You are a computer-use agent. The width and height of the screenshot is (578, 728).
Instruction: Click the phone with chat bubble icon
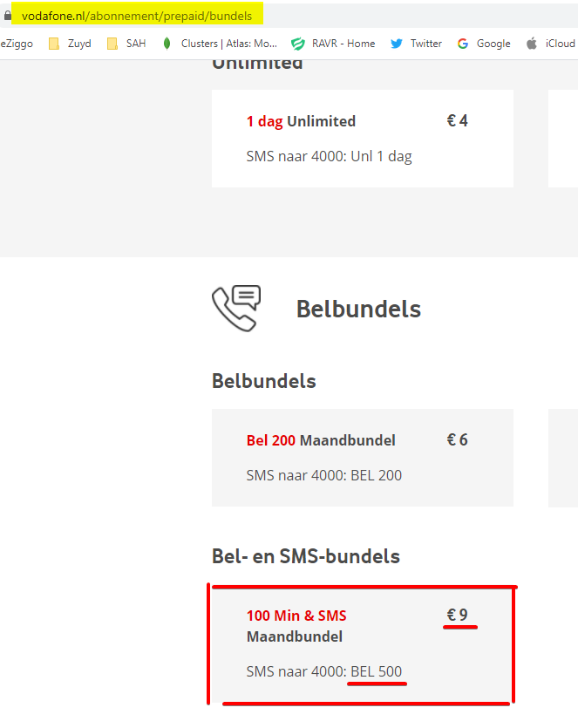[236, 308]
